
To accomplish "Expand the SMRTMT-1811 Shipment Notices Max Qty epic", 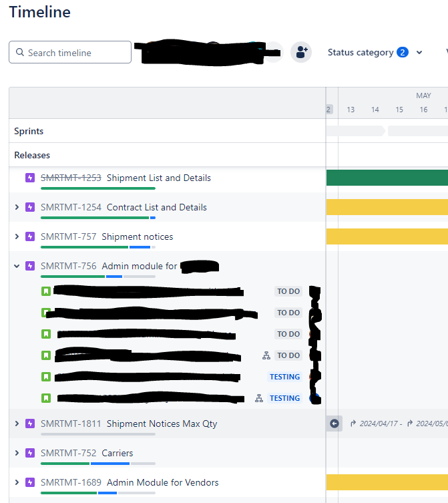I will click(x=17, y=424).
